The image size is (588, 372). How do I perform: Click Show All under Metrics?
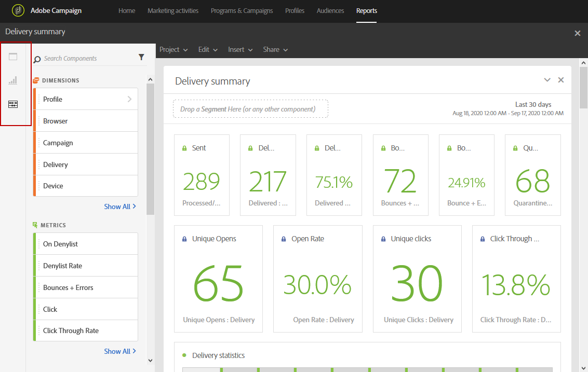pyautogui.click(x=120, y=351)
